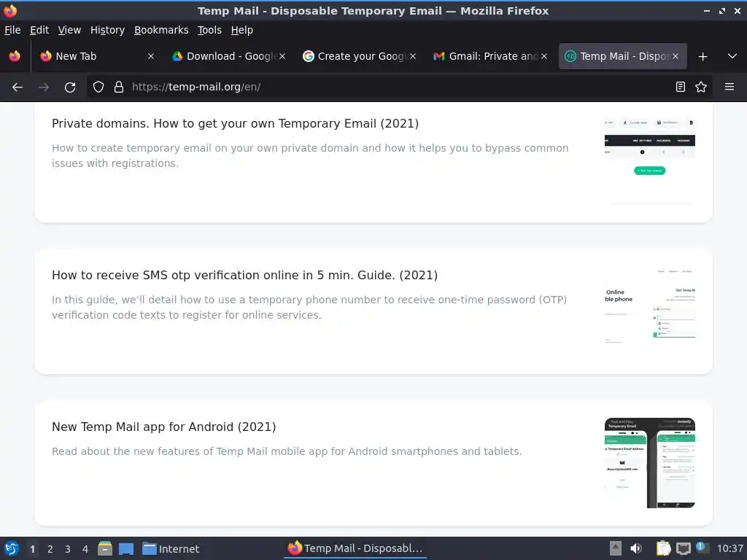Viewport: 747px width, 560px height.
Task: Toggle reader view icon
Action: [681, 87]
